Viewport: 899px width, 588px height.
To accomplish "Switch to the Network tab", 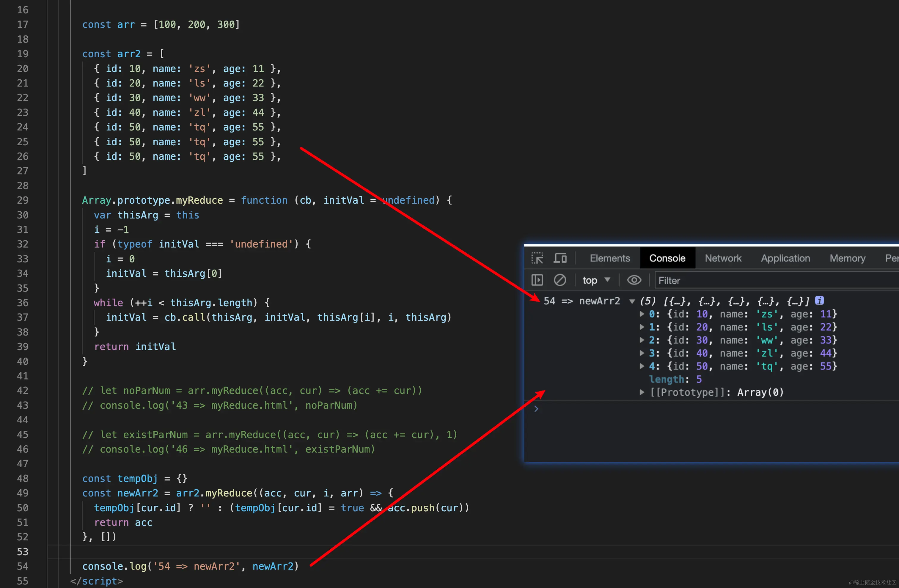I will [x=723, y=258].
